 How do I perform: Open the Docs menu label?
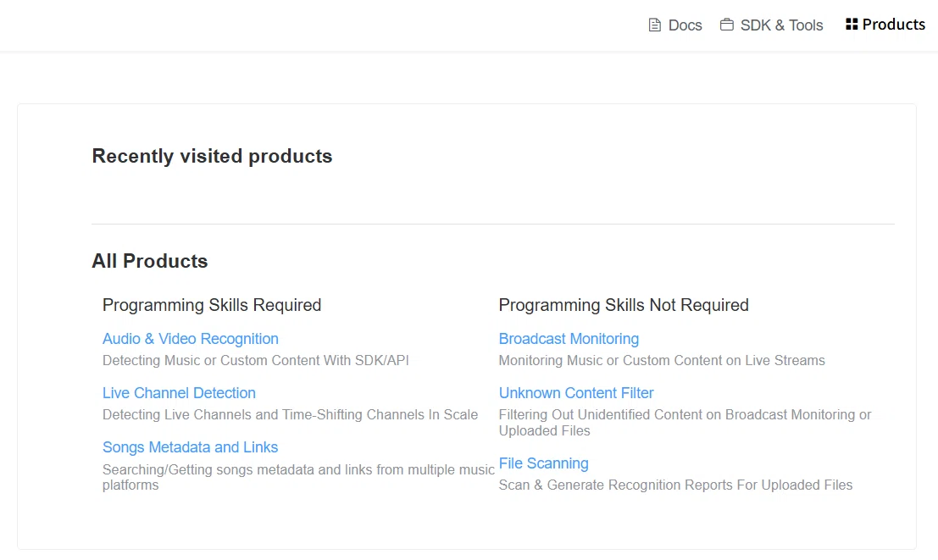pos(685,25)
